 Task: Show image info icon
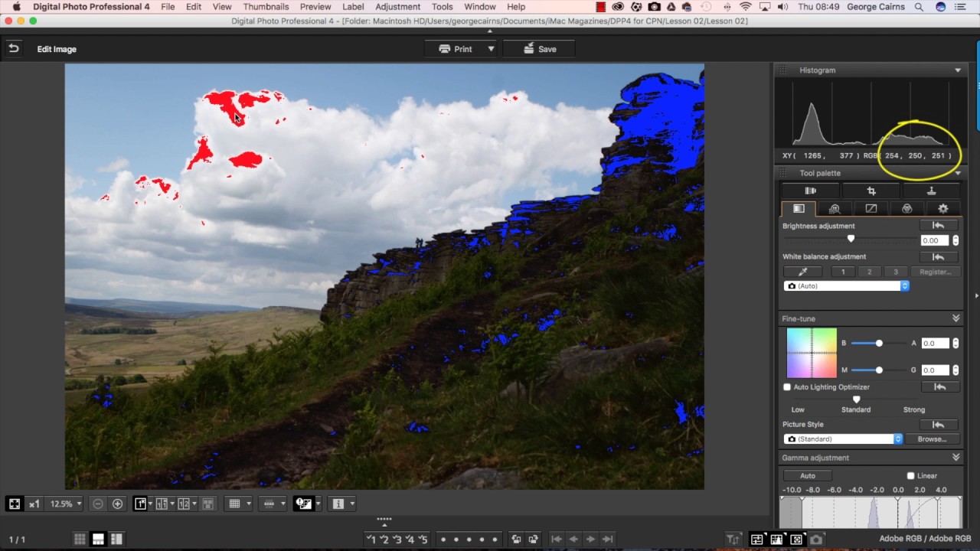click(338, 504)
